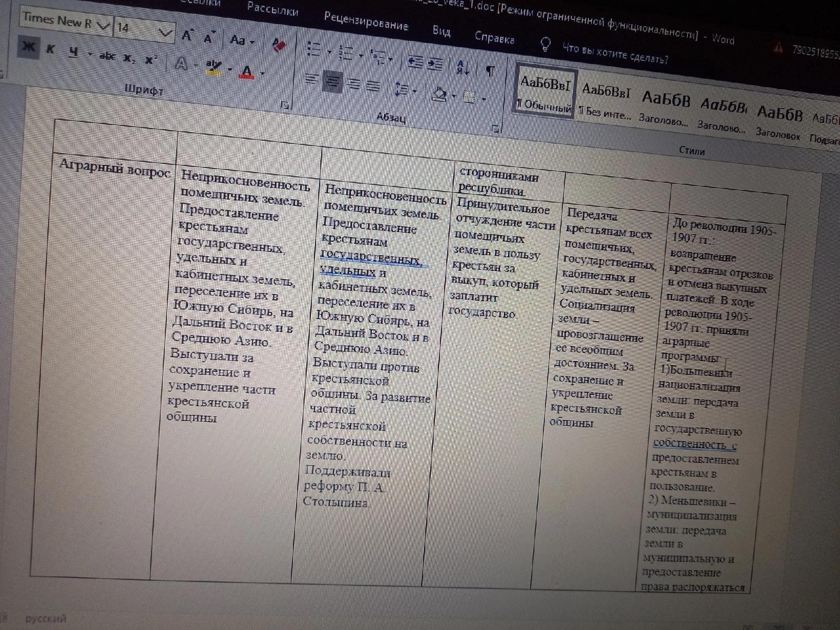Viewport: 840px width, 630px height.
Task: Toggle show paragraph marks ¶
Action: coord(489,71)
